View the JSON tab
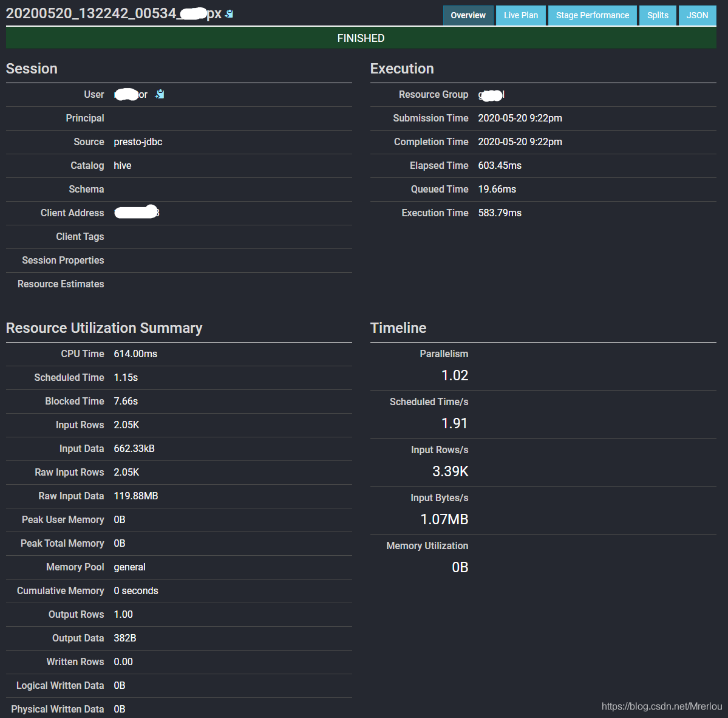The height and width of the screenshot is (718, 728). tap(697, 15)
